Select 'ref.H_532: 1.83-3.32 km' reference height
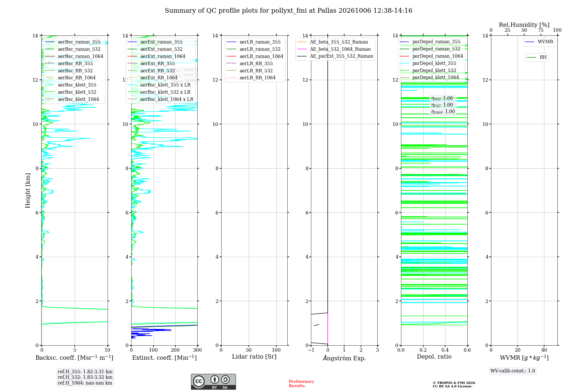Screen dimensions: 577x392 pyautogui.click(x=85, y=377)
